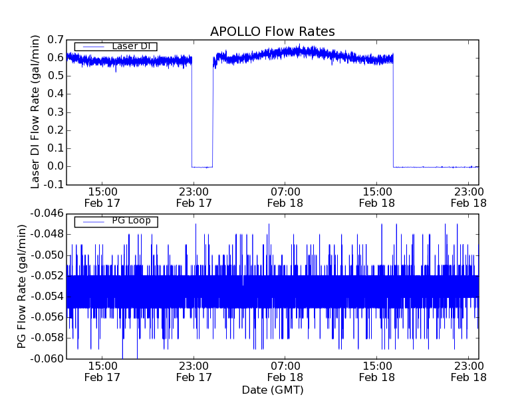Click the 'Laser DI Flow Rate (gal/min)' axis label

click(35, 112)
